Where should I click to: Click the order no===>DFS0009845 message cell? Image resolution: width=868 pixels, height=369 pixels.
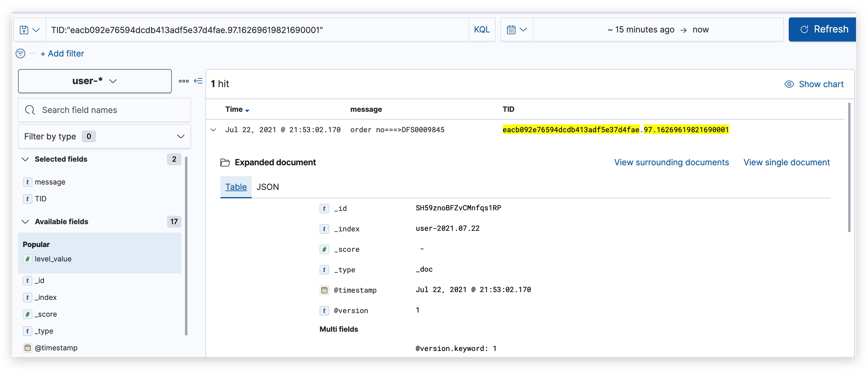click(x=397, y=130)
